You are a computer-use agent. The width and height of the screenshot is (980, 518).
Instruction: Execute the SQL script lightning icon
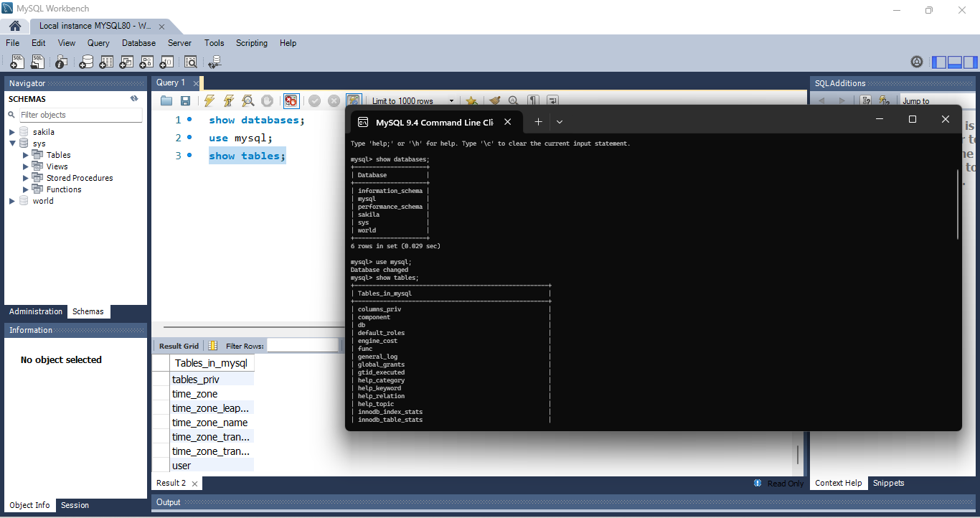pos(209,101)
